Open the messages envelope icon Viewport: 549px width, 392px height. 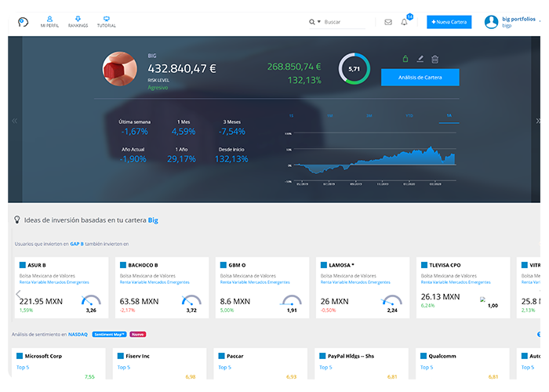pyautogui.click(x=388, y=22)
